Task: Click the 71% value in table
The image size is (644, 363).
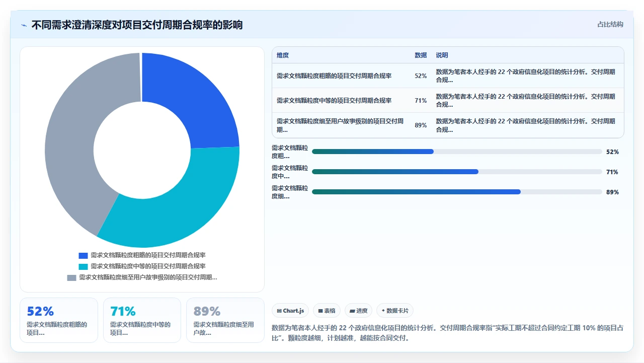Action: [x=421, y=101]
